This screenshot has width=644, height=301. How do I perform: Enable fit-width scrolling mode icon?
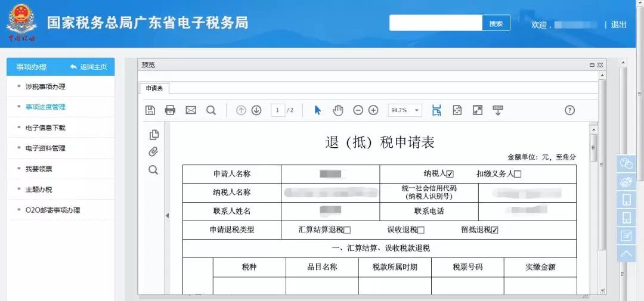pos(436,110)
